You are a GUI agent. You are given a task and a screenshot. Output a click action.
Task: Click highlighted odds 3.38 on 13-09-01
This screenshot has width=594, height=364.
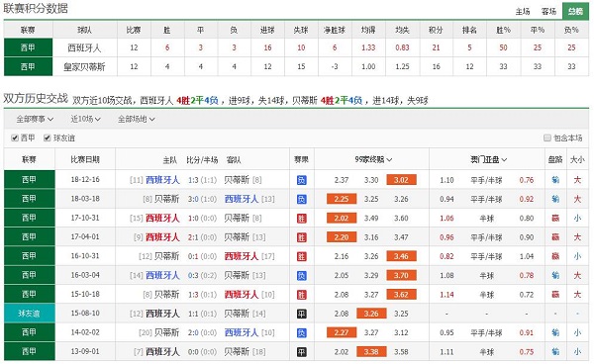[371, 351]
